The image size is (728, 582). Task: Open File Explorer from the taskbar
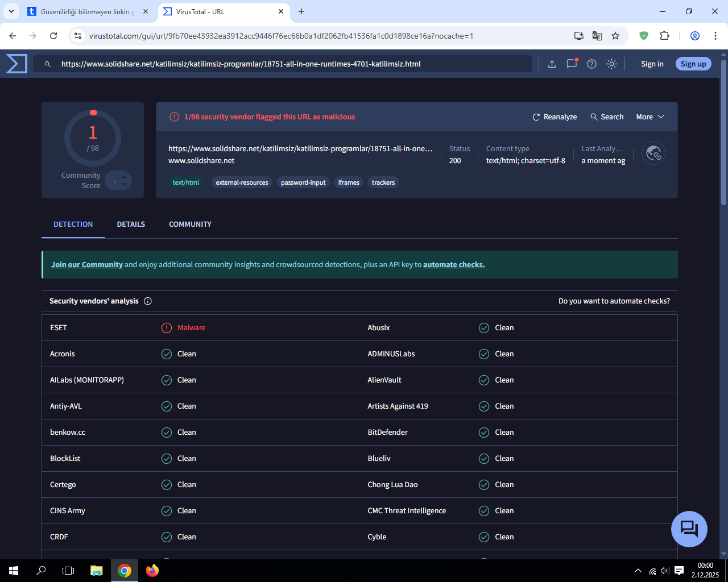pyautogui.click(x=97, y=571)
